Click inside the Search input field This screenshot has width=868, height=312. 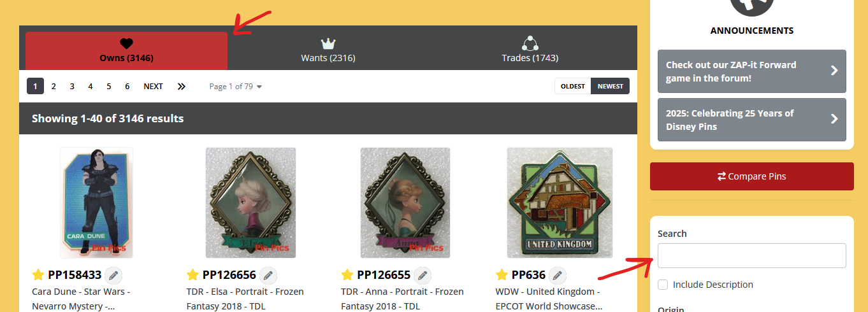tap(752, 255)
